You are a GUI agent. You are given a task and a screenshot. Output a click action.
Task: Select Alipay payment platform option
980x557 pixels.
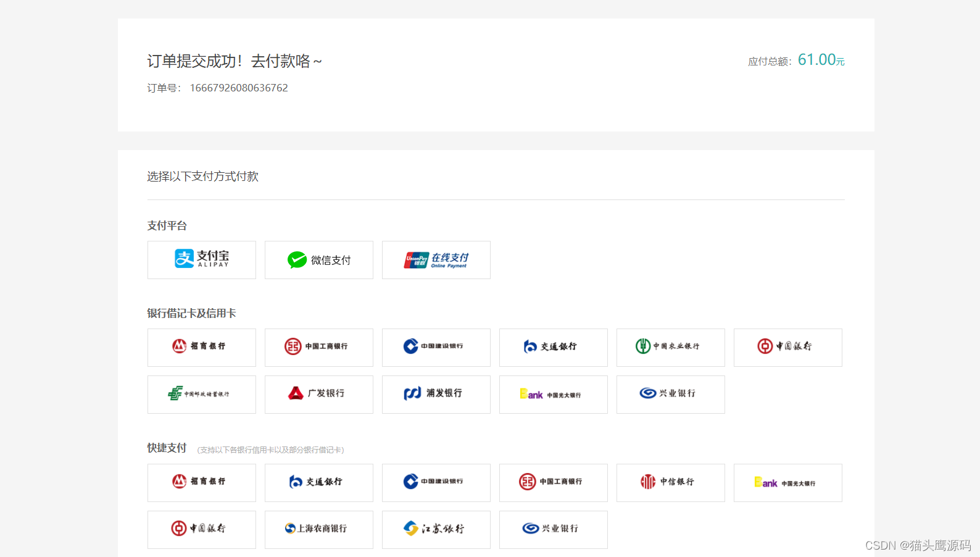[202, 260]
